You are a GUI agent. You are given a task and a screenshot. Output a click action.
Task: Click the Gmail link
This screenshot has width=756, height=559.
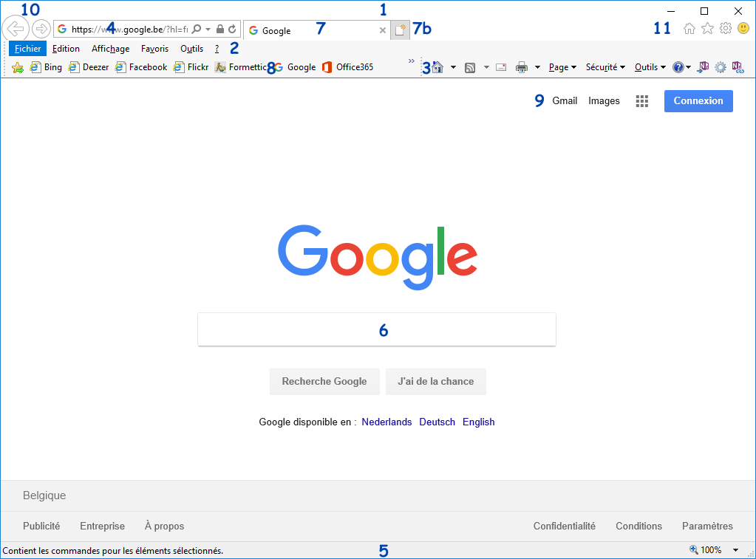(x=565, y=100)
